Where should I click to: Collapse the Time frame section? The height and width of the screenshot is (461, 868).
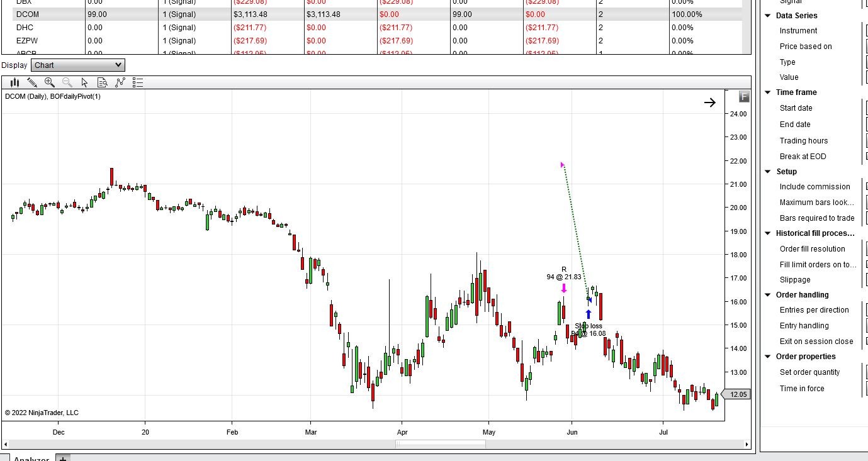tap(768, 92)
